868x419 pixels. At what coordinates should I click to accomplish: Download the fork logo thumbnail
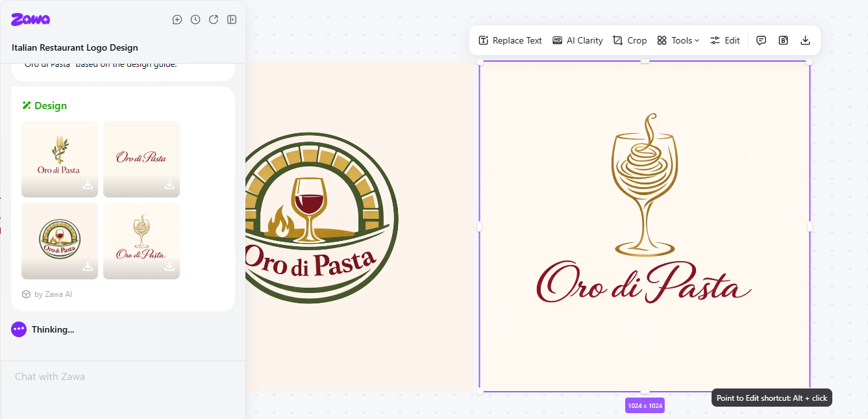coord(88,185)
